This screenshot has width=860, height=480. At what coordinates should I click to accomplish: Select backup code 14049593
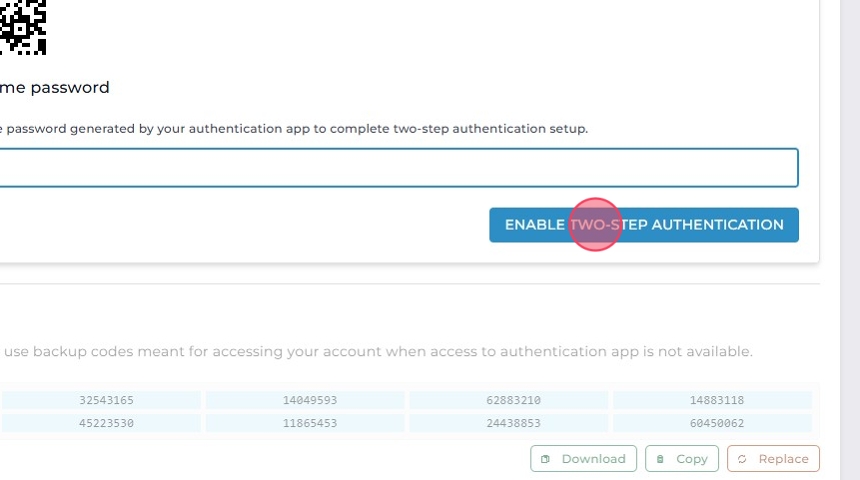coord(309,400)
